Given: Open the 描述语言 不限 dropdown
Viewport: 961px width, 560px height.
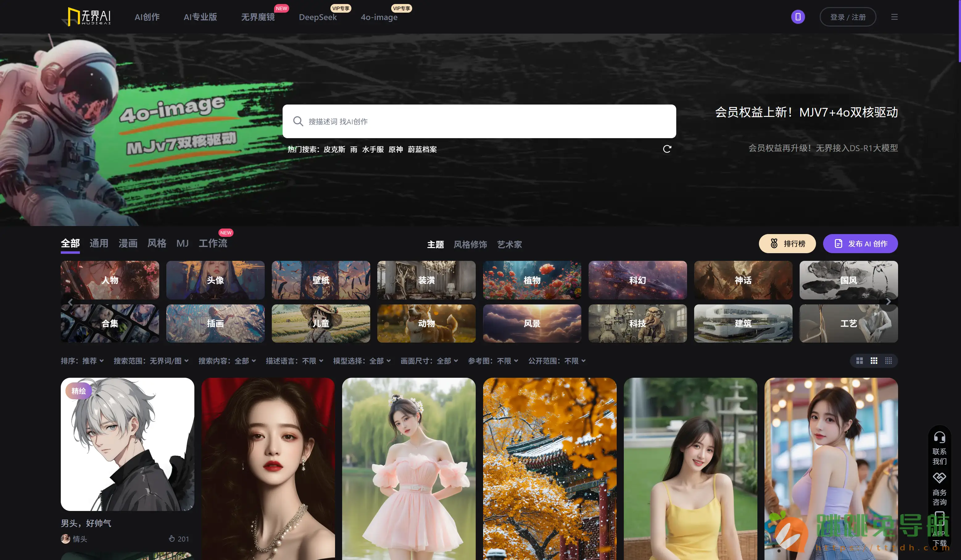Looking at the screenshot, I should [x=295, y=360].
